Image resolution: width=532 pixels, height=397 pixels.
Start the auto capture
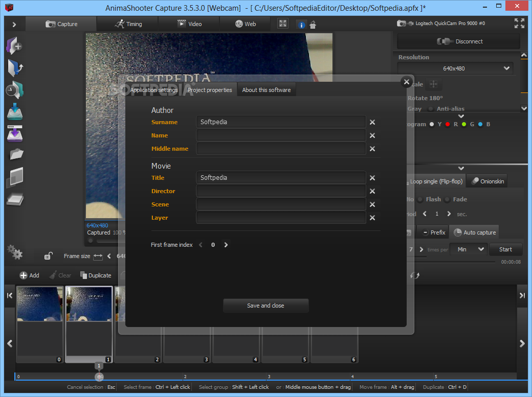[x=505, y=249]
